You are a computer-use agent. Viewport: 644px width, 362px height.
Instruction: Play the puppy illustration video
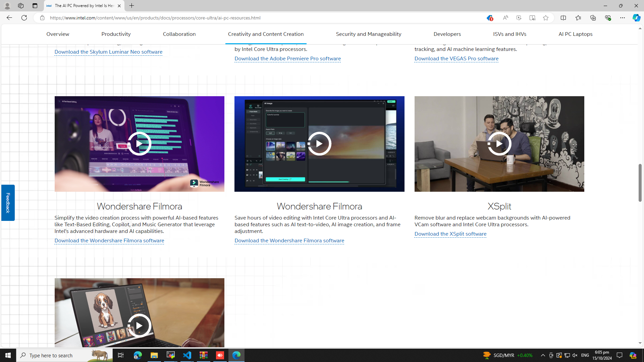pyautogui.click(x=139, y=325)
